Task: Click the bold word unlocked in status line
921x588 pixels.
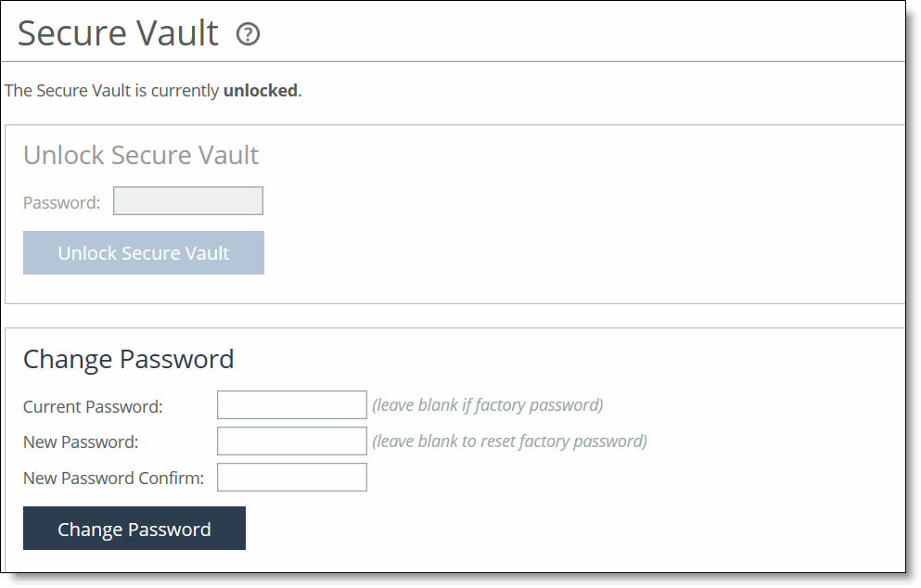Action: tap(259, 90)
